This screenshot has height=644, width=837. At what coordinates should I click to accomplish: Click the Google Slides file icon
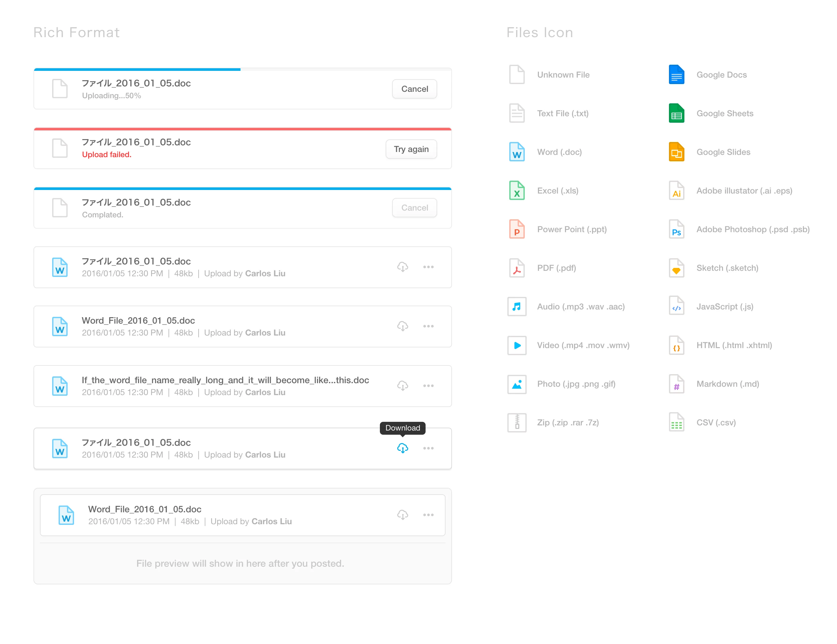pos(676,152)
